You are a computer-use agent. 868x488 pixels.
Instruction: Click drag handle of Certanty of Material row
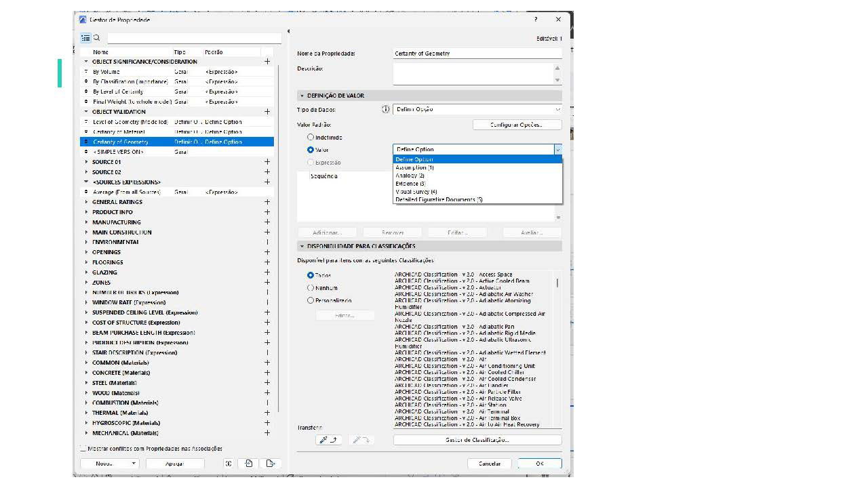[x=86, y=132]
